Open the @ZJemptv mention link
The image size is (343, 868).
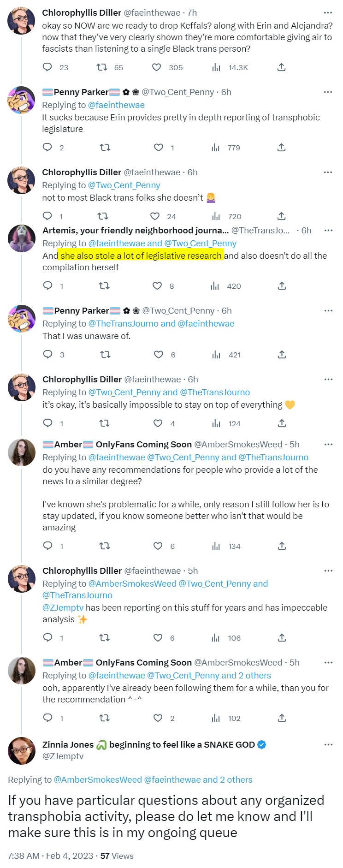click(x=63, y=608)
